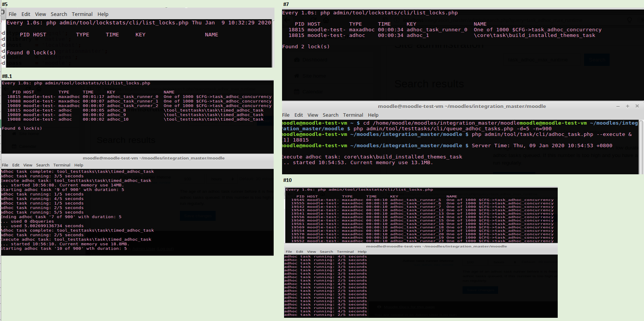Click PID '19545' in #10 lock list
This screenshot has width=644, height=321.
point(298,200)
